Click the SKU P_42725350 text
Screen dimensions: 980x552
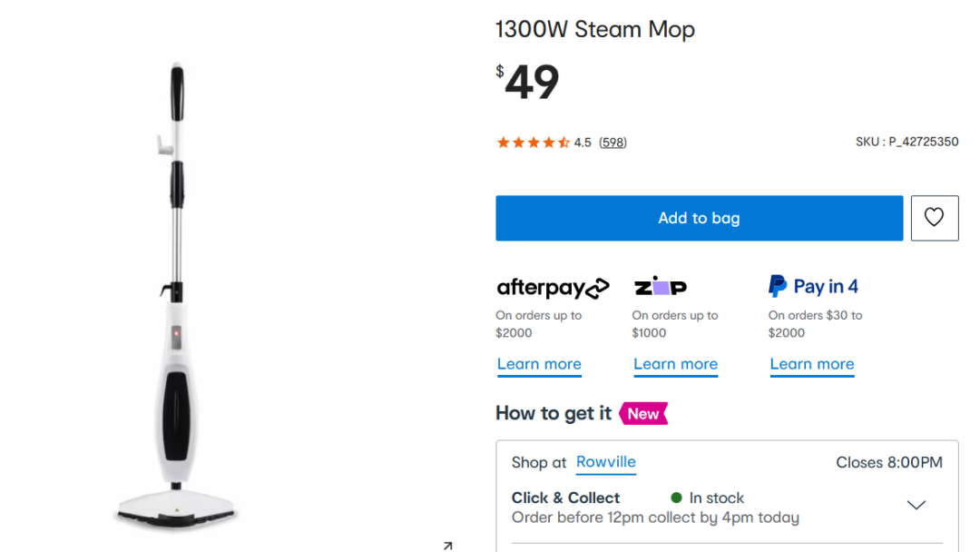(906, 142)
